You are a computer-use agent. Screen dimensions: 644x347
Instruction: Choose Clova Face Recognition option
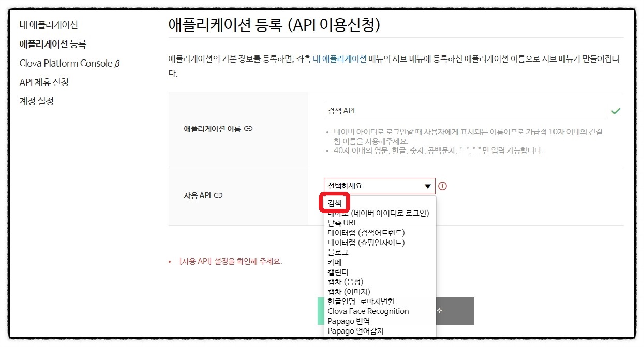[x=368, y=311]
